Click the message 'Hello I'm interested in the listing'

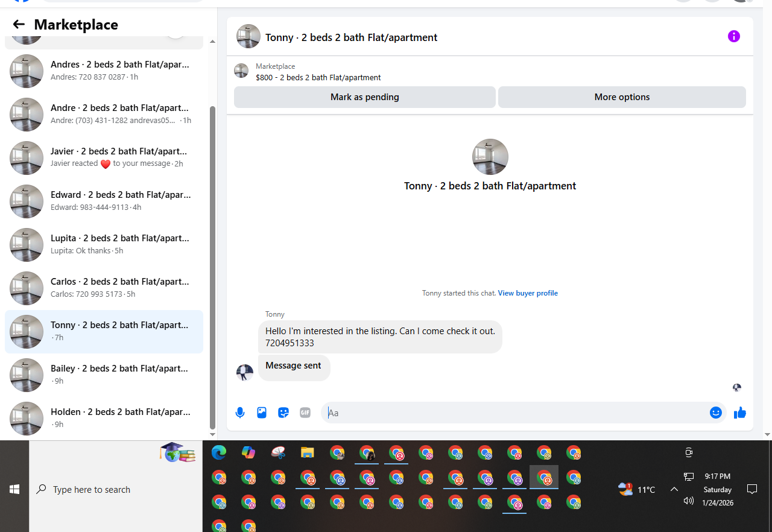coord(380,337)
